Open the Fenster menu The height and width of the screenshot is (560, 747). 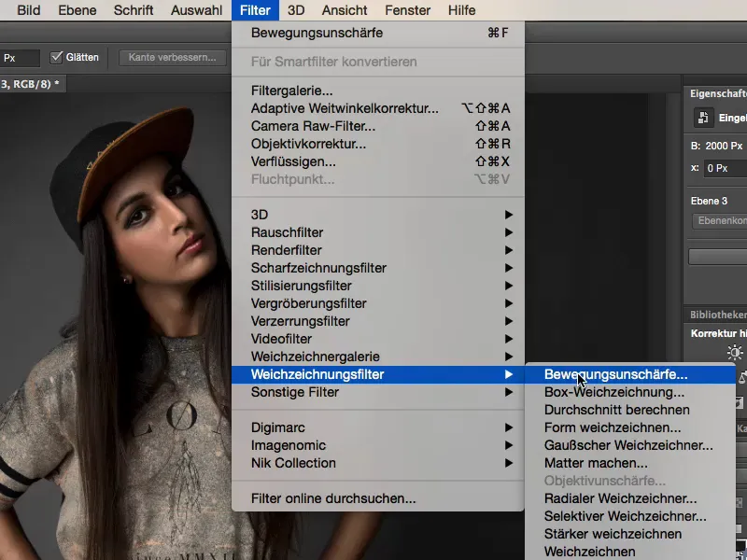coord(408,10)
